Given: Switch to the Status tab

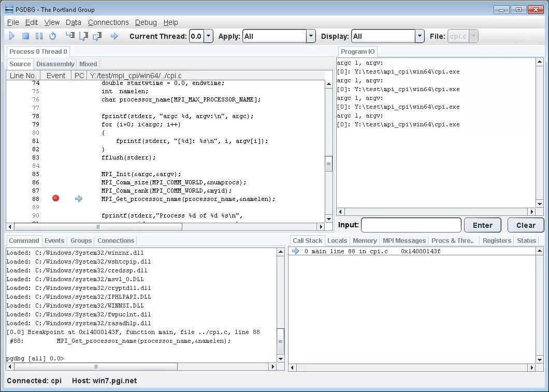Looking at the screenshot, I should (527, 240).
